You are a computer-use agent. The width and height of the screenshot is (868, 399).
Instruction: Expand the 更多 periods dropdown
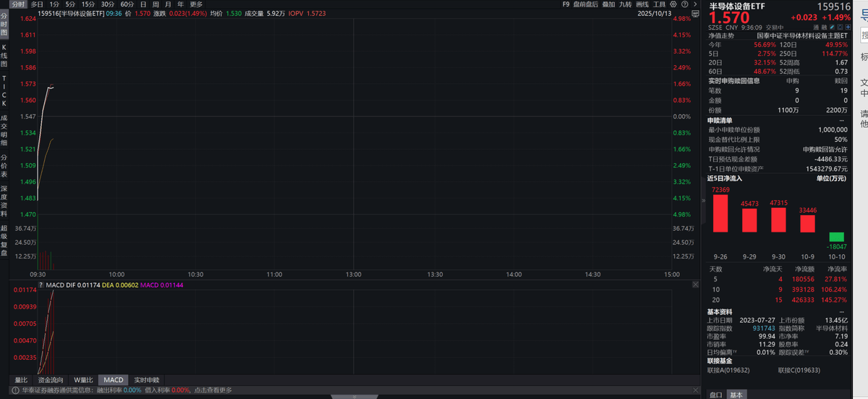[196, 4]
